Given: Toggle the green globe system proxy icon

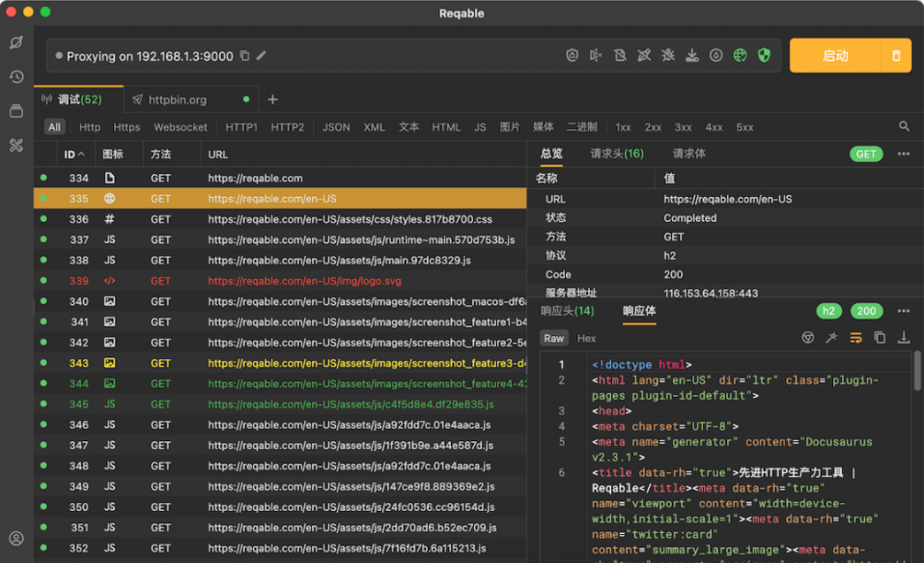Looking at the screenshot, I should (741, 55).
